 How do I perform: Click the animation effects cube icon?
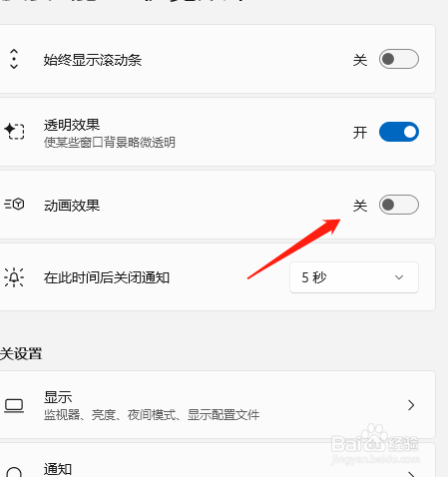pyautogui.click(x=14, y=204)
